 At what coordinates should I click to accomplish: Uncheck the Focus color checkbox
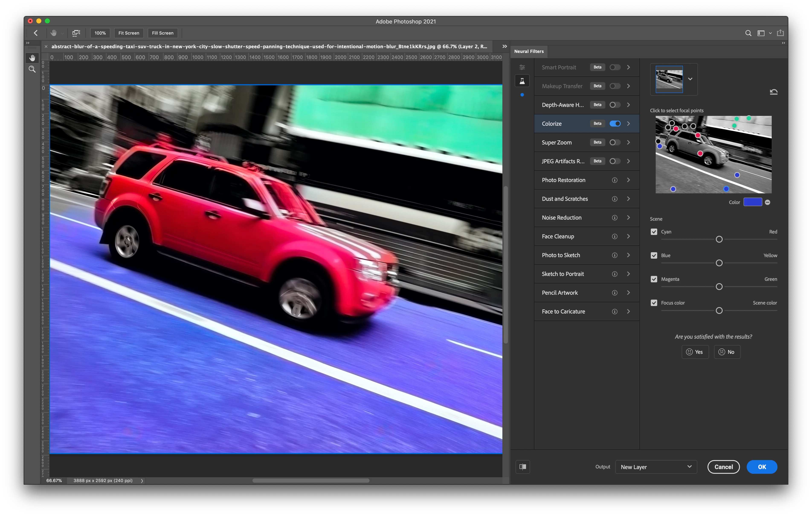click(654, 303)
